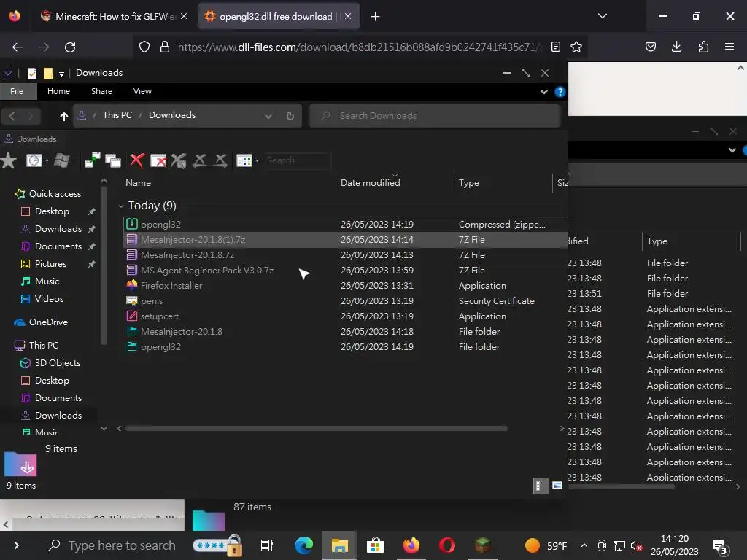Screen dimensions: 747x560
Task: Go up one folder level
Action: [x=64, y=116]
